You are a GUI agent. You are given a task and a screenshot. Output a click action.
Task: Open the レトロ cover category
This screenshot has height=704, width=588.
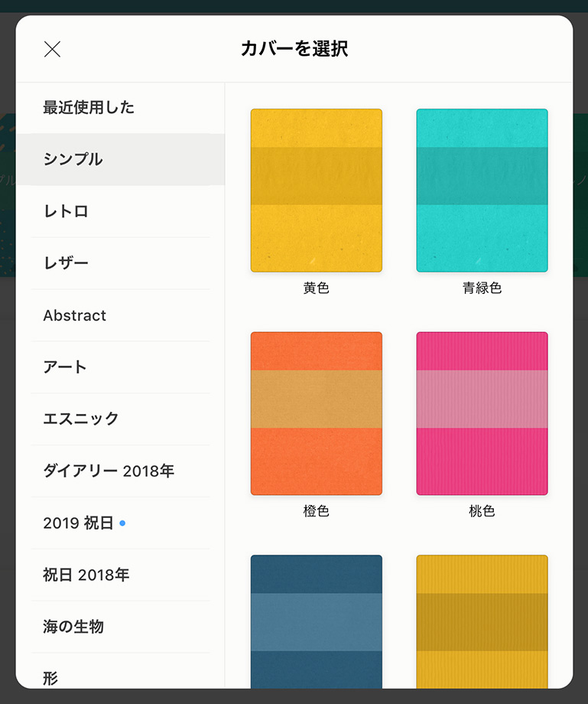point(120,211)
